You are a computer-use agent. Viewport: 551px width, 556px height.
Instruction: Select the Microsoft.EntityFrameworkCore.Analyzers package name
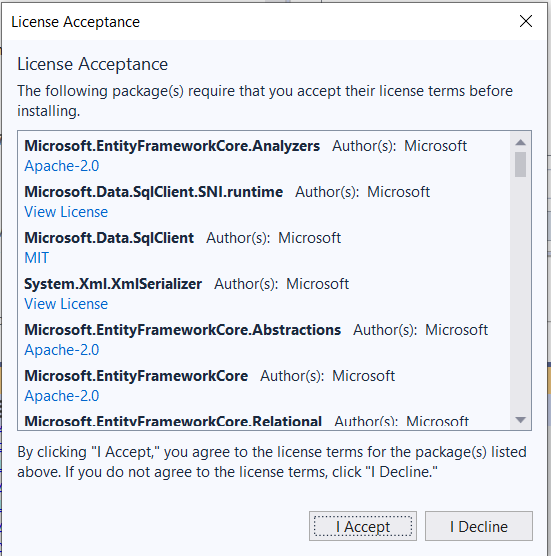[172, 146]
